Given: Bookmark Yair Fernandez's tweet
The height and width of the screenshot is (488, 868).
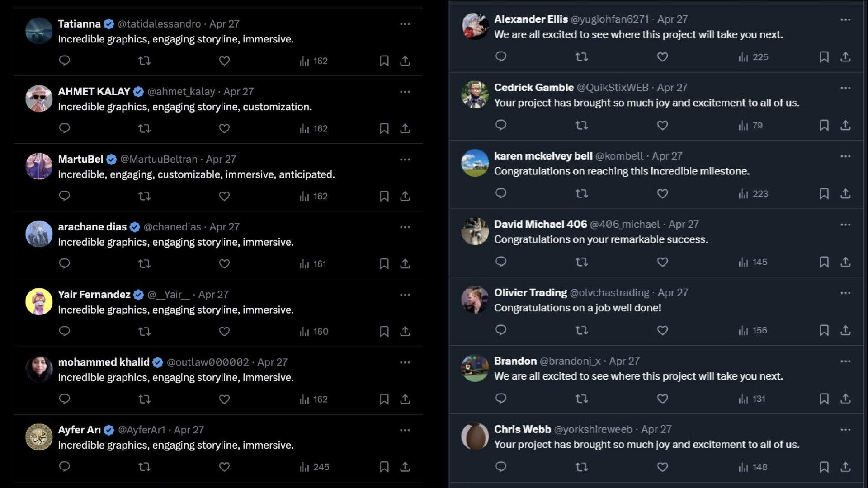Looking at the screenshot, I should click(384, 332).
